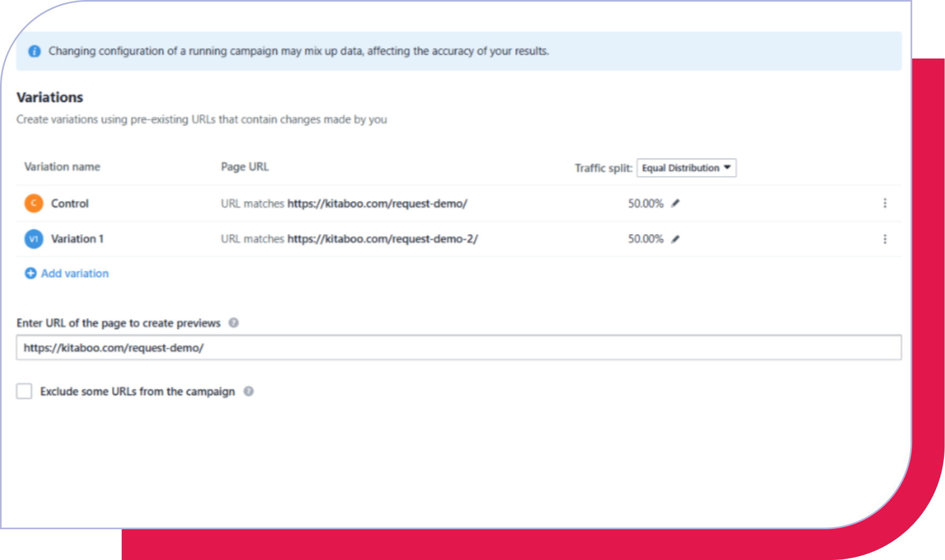Viewport: 945px width, 560px height.
Task: Select the Variation 1 name
Action: [77, 239]
